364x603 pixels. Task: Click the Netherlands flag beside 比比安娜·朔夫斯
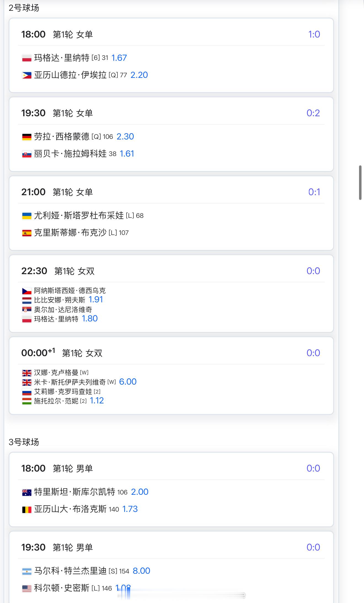click(27, 300)
